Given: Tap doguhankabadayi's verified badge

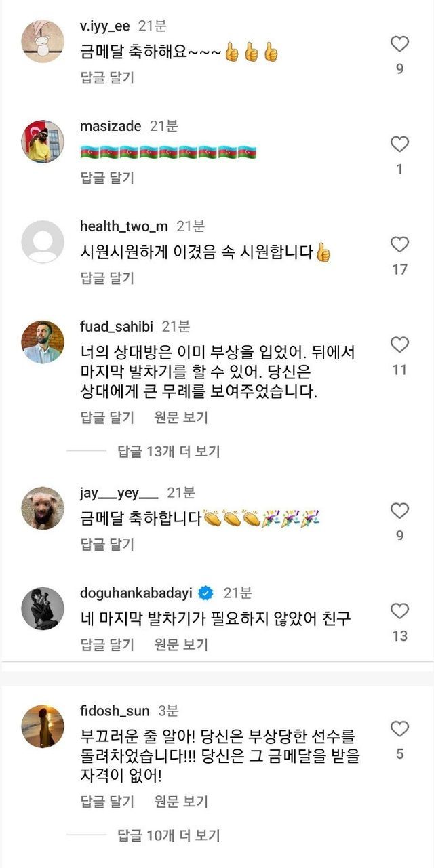Looking at the screenshot, I should coord(205,593).
